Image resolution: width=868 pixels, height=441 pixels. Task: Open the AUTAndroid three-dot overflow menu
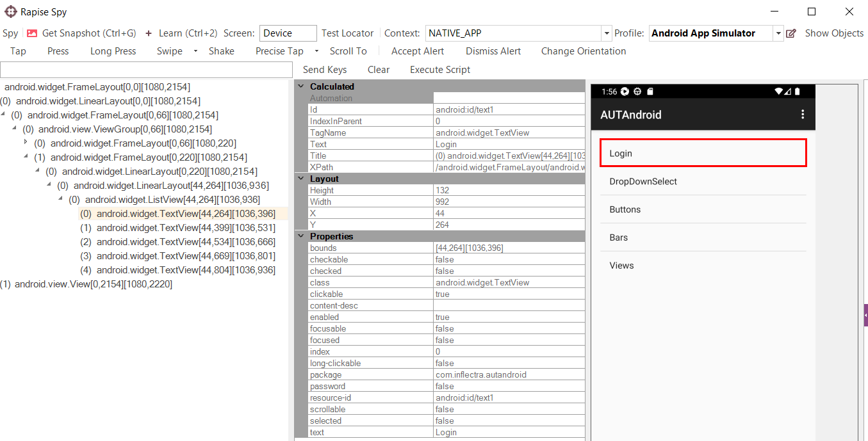pyautogui.click(x=803, y=115)
